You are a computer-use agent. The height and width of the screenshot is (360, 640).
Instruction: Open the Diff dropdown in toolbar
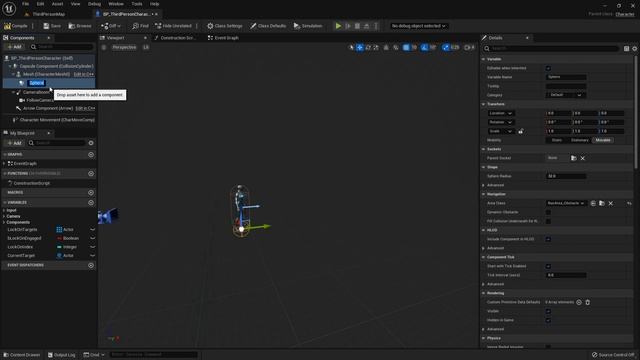point(111,26)
